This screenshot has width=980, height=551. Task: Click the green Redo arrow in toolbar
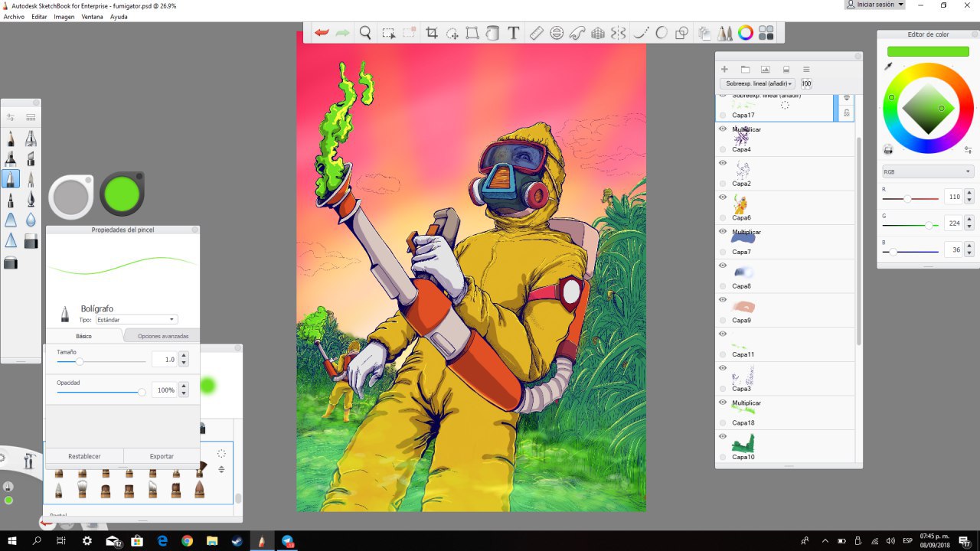pyautogui.click(x=342, y=33)
